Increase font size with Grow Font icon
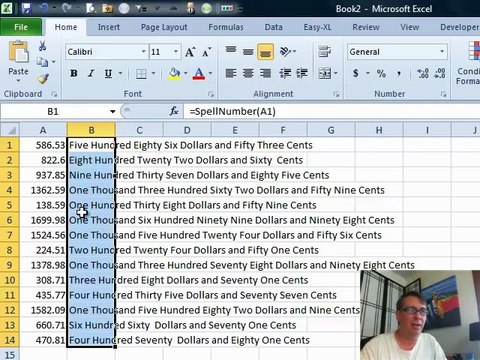This screenshot has height=360, width=480. point(190,52)
